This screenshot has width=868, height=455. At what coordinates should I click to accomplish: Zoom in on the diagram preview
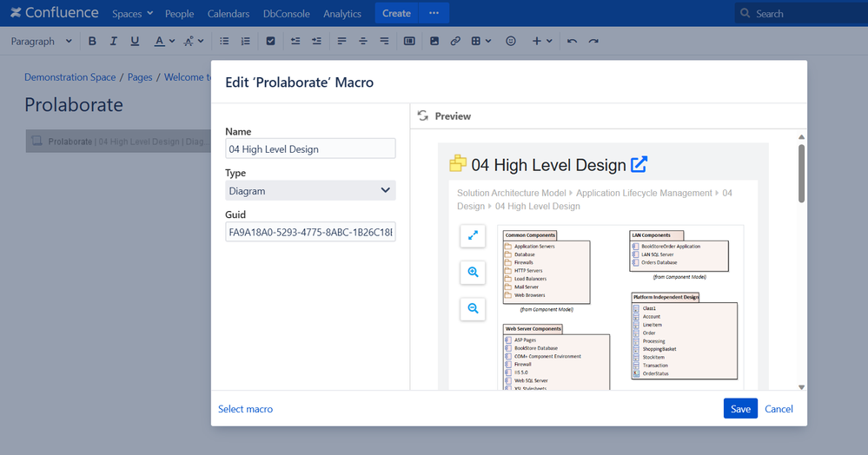click(473, 273)
